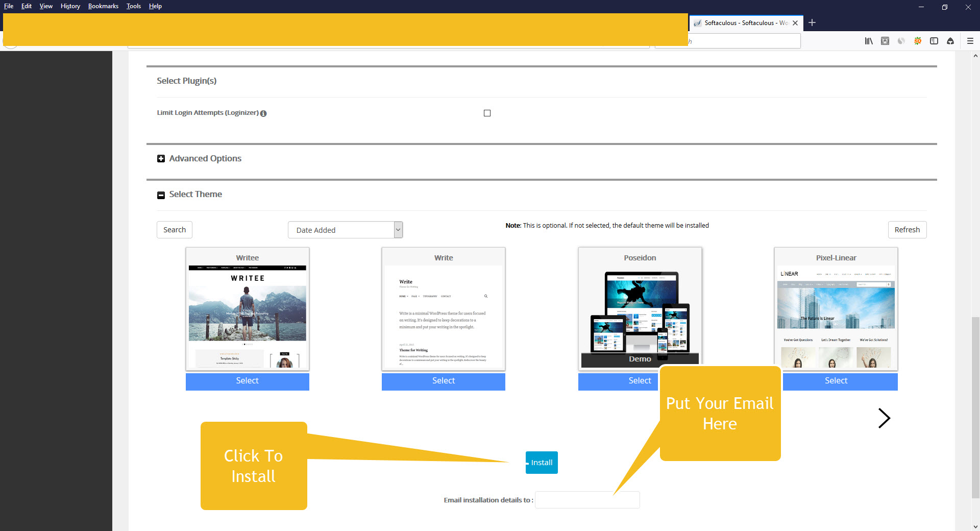
Task: Toggle the sidebar view icon
Action: [934, 41]
